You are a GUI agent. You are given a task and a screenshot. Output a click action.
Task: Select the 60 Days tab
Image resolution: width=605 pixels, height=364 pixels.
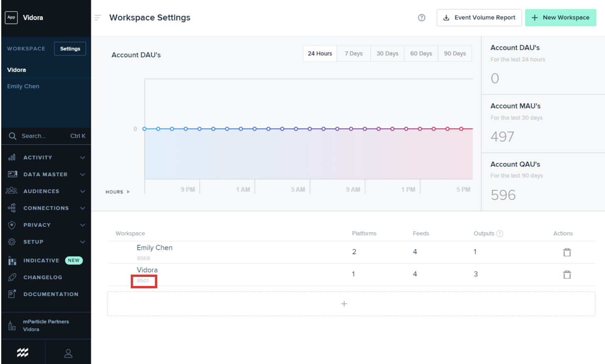pyautogui.click(x=421, y=53)
